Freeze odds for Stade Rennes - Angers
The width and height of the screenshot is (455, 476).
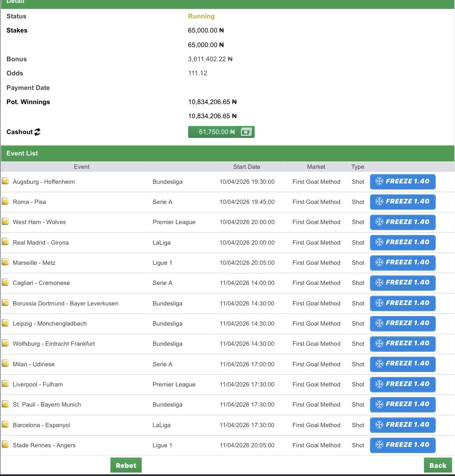pyautogui.click(x=403, y=445)
